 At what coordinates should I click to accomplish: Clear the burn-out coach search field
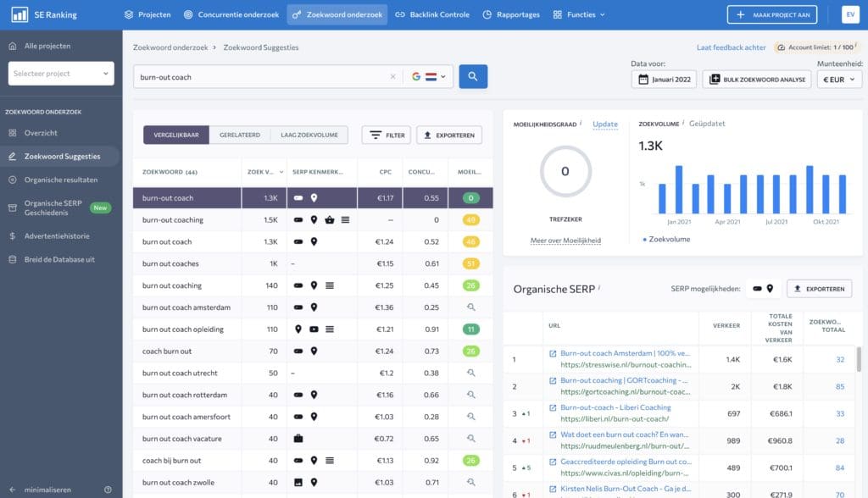point(393,77)
